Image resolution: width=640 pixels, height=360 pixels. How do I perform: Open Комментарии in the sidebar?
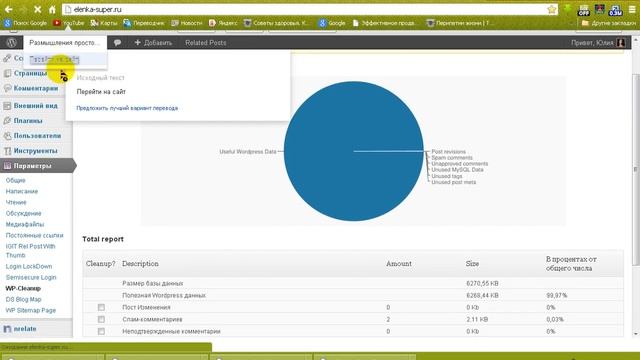click(36, 89)
